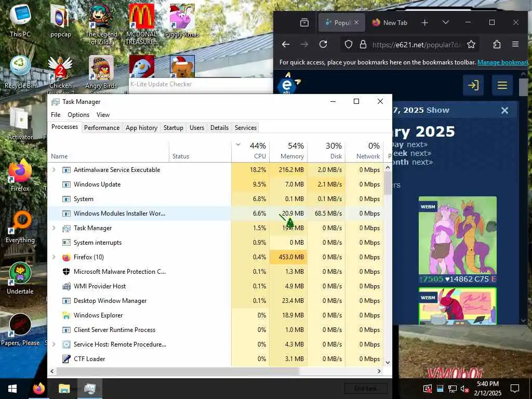Click the muted volume tray icon
532x399 pixels.
(x=464, y=389)
